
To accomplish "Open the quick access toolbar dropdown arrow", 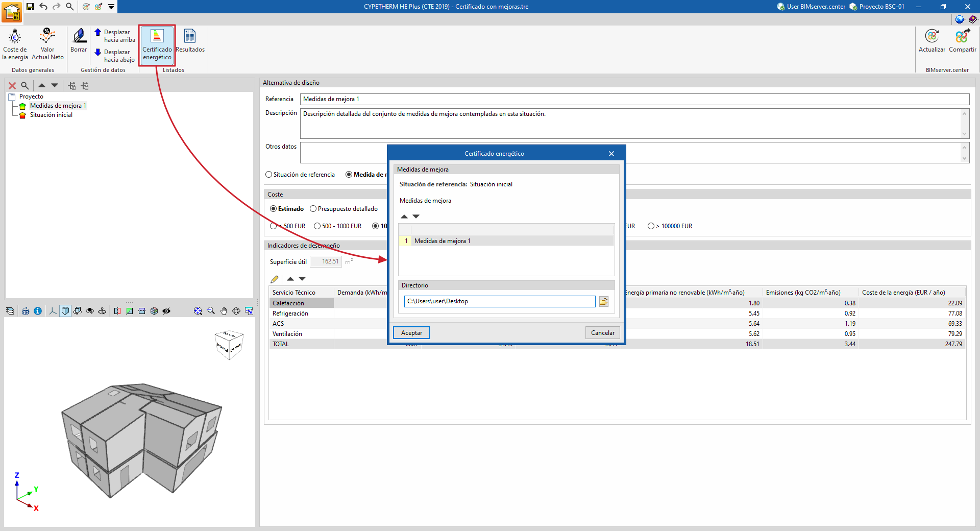I will 111,7.
